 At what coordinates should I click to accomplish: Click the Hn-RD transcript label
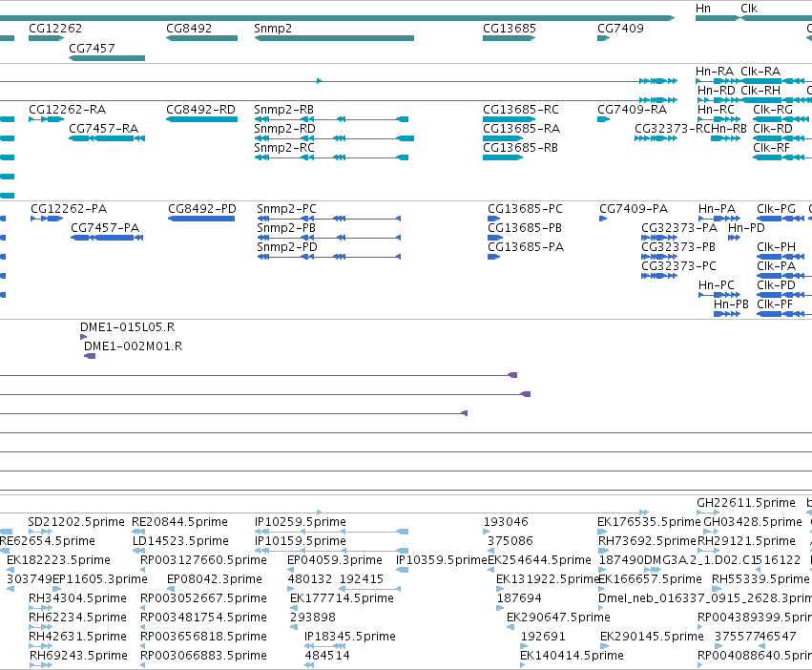pyautogui.click(x=717, y=91)
